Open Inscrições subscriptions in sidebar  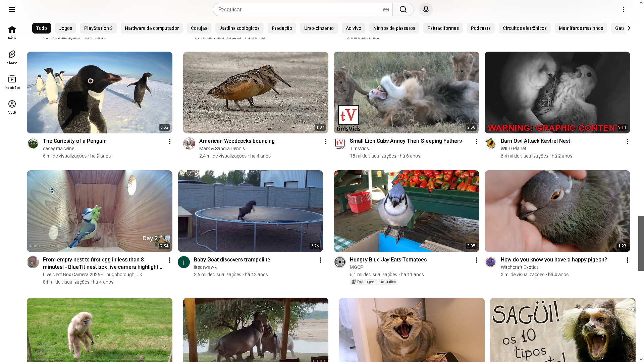[x=12, y=82]
